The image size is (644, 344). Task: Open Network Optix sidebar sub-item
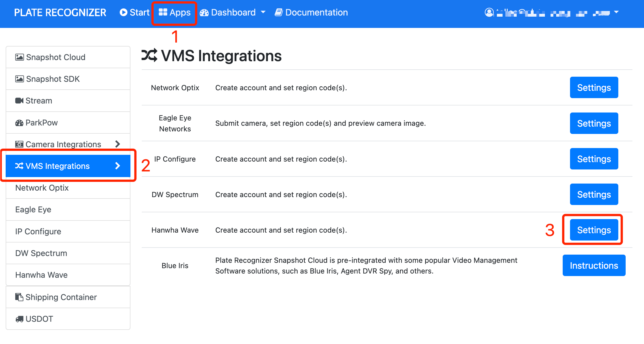click(x=68, y=188)
